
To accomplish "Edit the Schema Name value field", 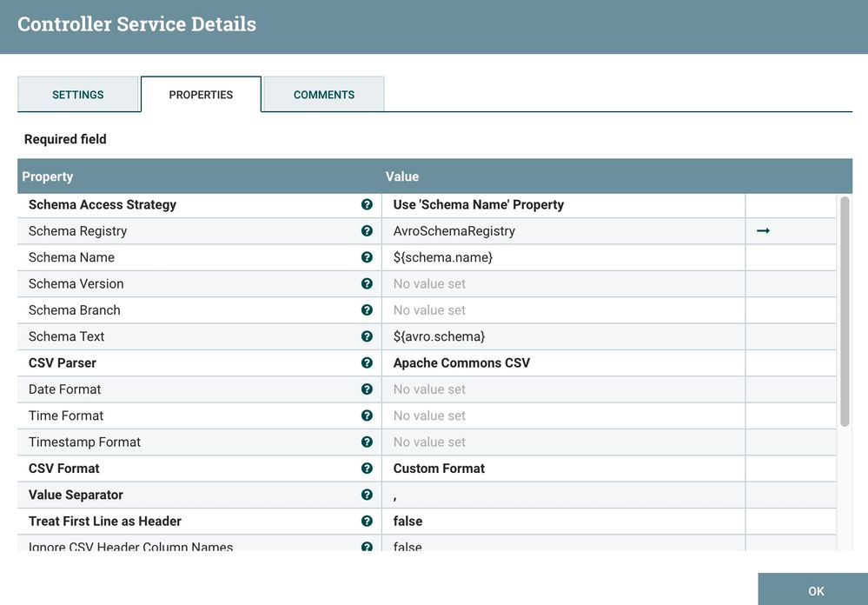I will point(563,257).
